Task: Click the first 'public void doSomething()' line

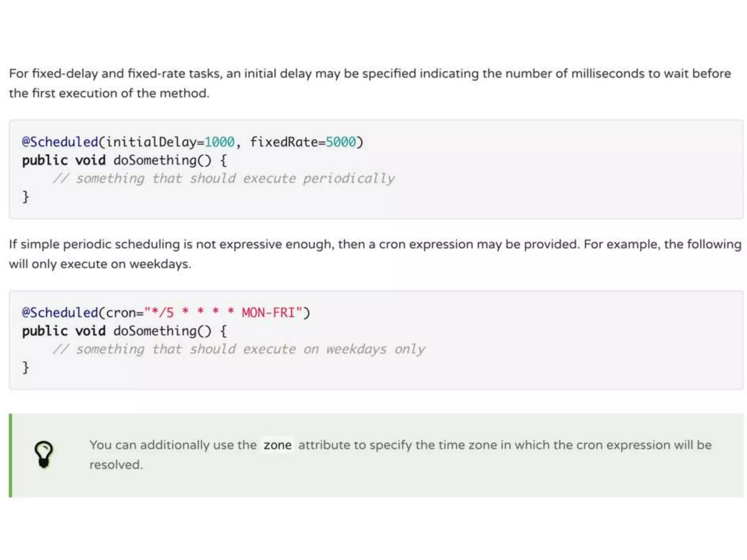Action: coord(124,160)
